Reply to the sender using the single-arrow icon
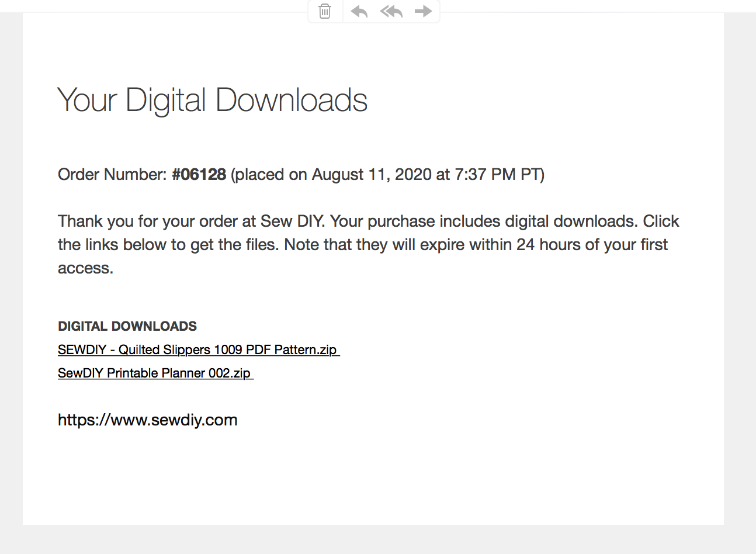Image resolution: width=756 pixels, height=554 pixels. pyautogui.click(x=359, y=11)
